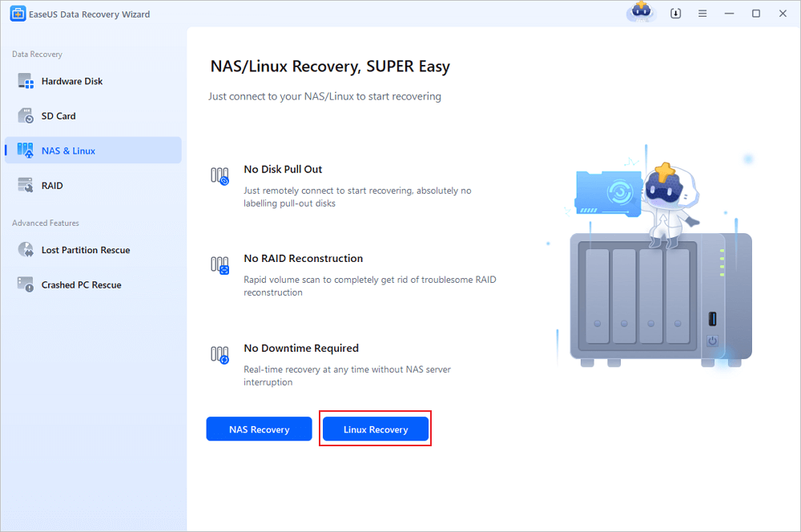This screenshot has width=801, height=532.
Task: Close the EaseUS window
Action: point(783,14)
